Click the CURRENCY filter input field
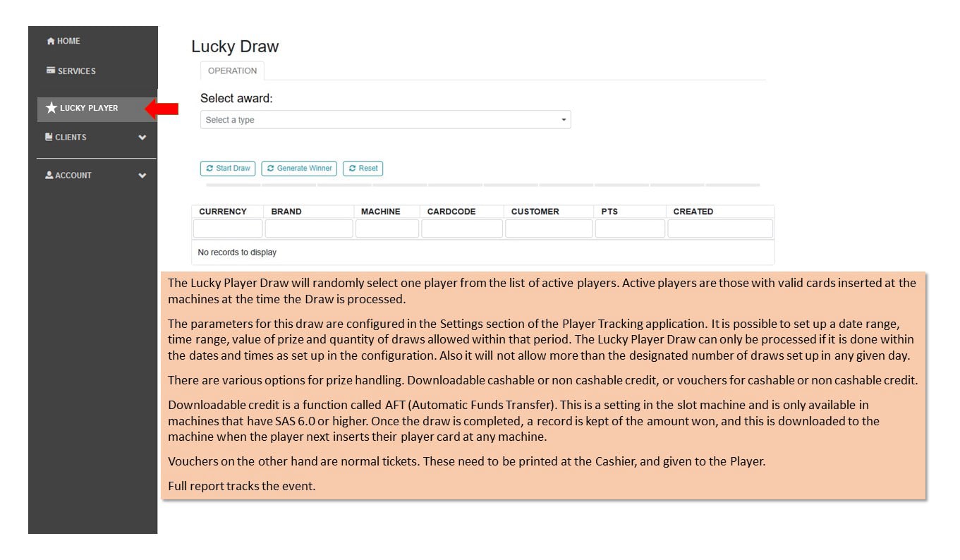This screenshot has height=560, width=960. coord(228,229)
